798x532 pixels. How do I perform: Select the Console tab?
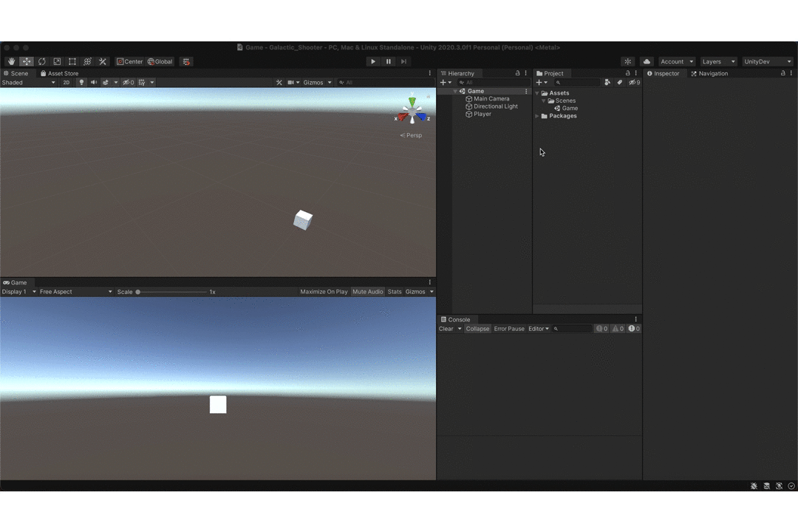[x=455, y=320]
